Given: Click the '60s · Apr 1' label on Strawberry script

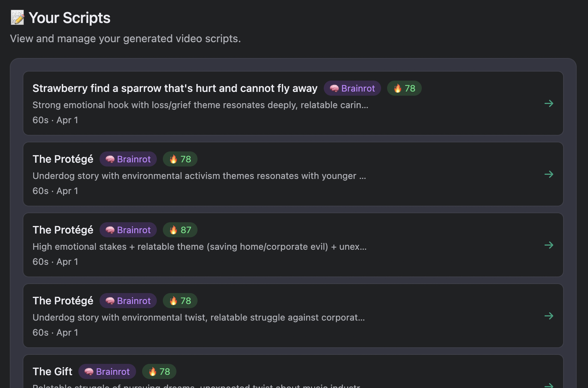Looking at the screenshot, I should pyautogui.click(x=55, y=120).
